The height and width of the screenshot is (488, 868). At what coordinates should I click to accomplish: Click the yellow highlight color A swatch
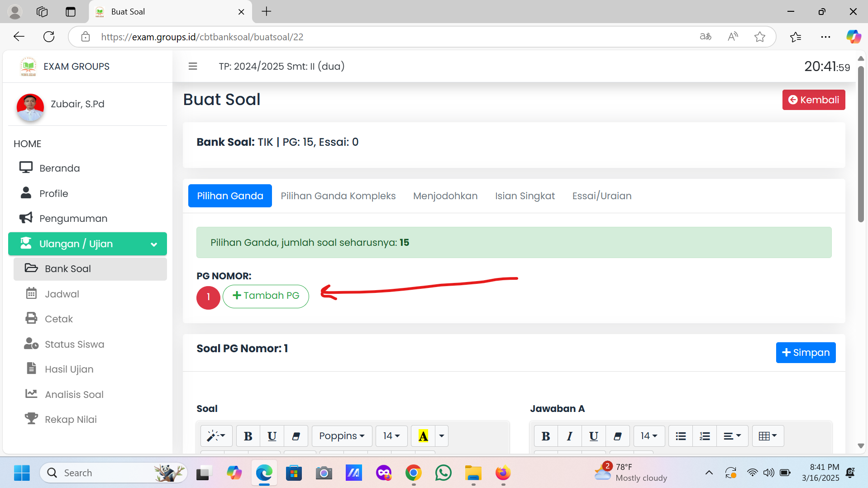coord(423,436)
